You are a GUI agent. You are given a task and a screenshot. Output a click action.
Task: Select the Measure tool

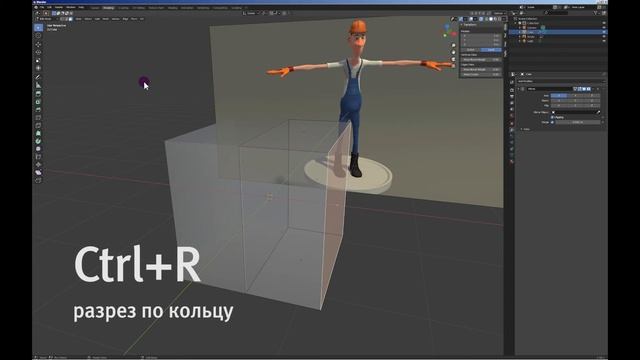point(38,85)
